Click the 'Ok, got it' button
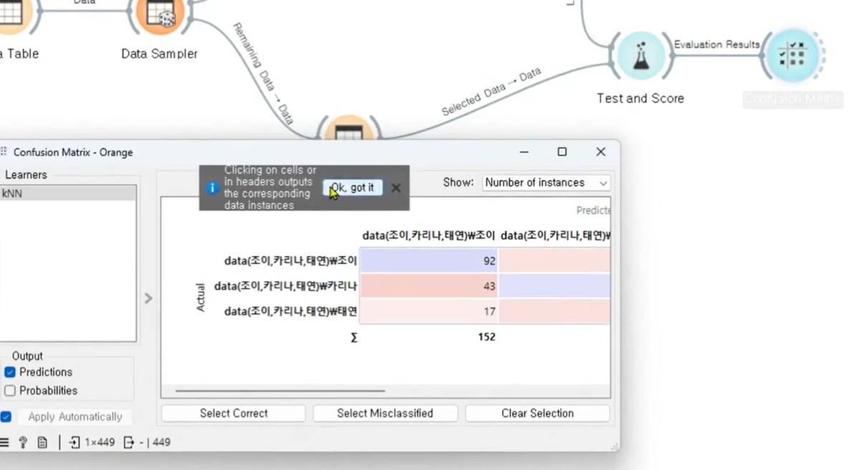Screen dimensions: 868x470 [x=352, y=188]
